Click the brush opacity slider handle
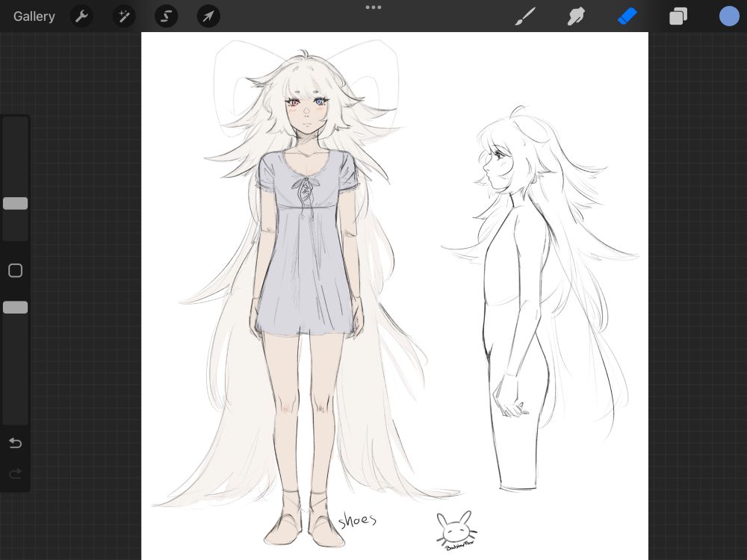 (15, 307)
